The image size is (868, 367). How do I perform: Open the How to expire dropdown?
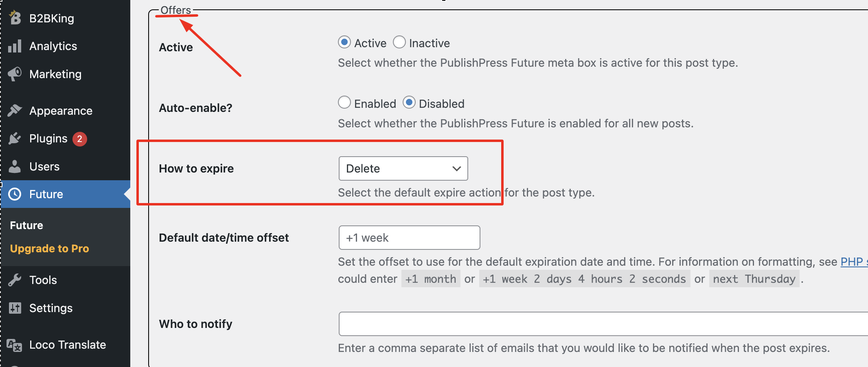403,168
